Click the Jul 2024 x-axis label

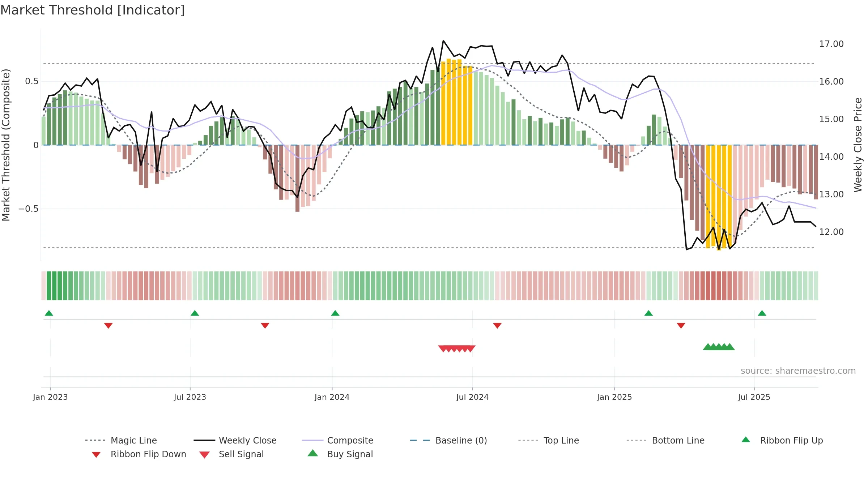click(x=472, y=397)
